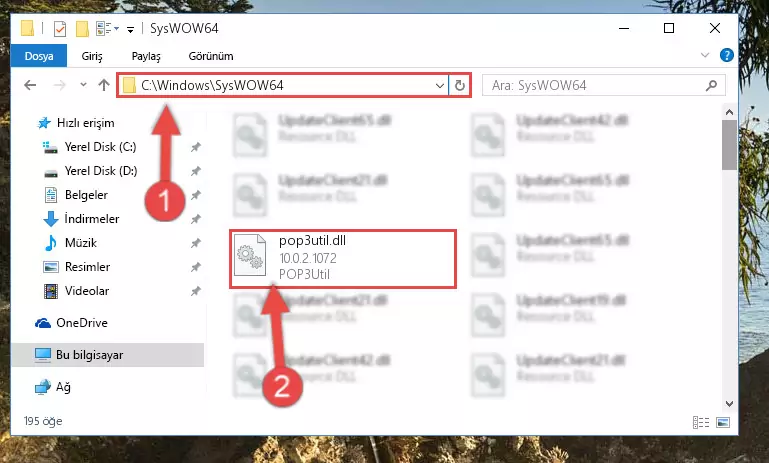
Task: Expand the address bar history dropdown
Action: pyautogui.click(x=439, y=85)
